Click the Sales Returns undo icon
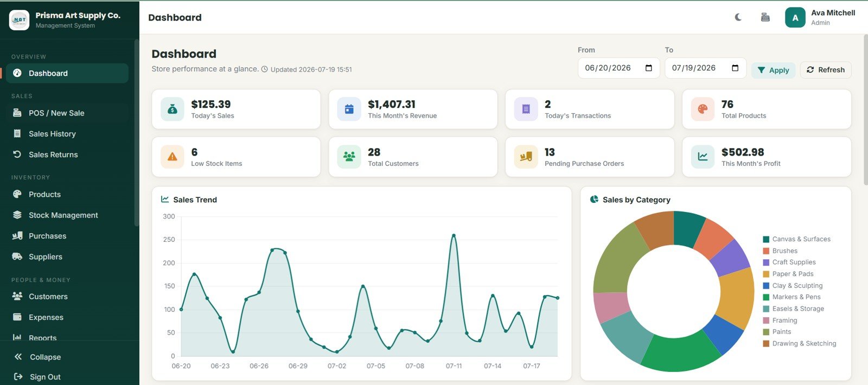868x385 pixels. [17, 155]
